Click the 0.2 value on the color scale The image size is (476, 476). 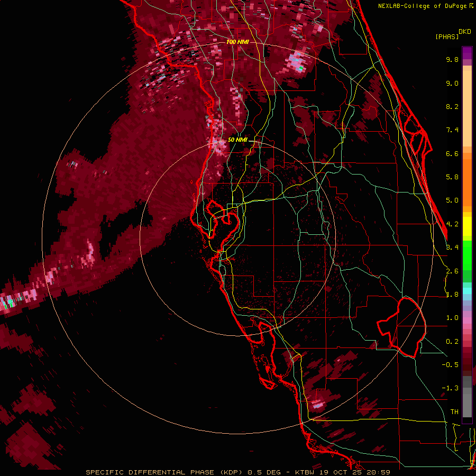pyautogui.click(x=452, y=342)
